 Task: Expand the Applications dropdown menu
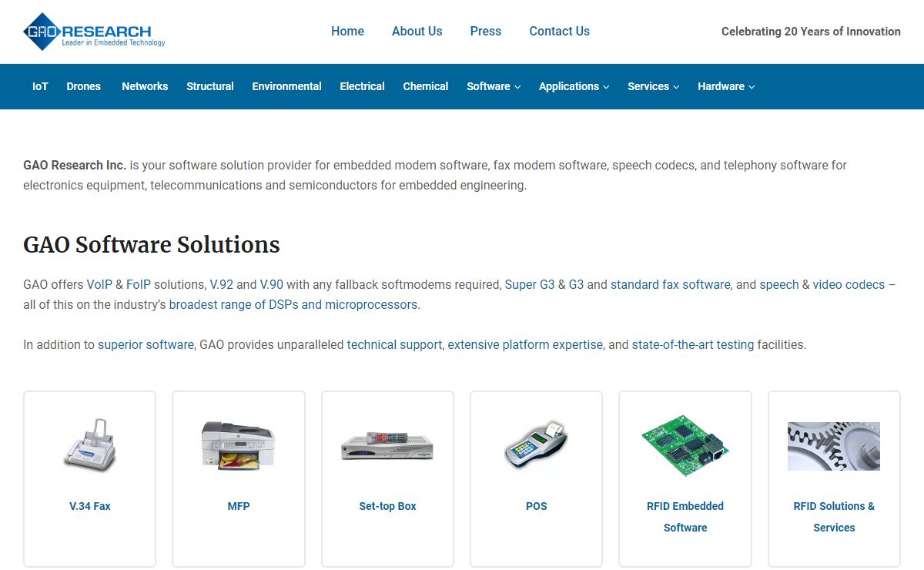(574, 86)
